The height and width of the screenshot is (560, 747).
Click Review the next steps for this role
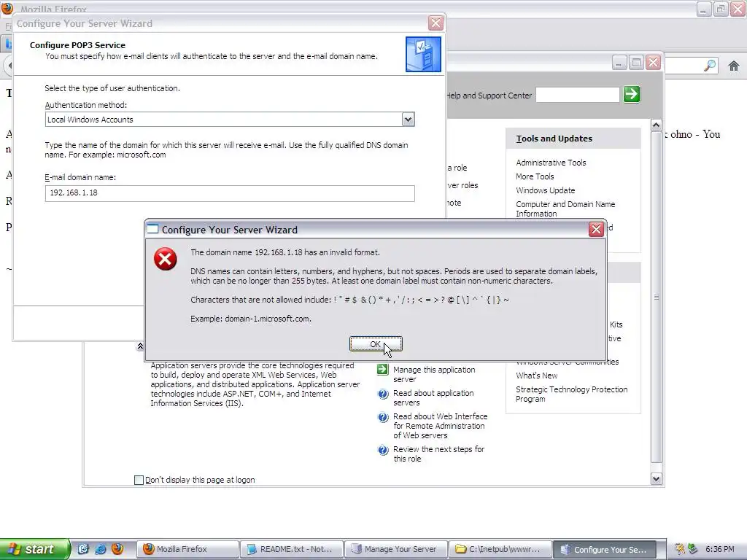(x=438, y=454)
